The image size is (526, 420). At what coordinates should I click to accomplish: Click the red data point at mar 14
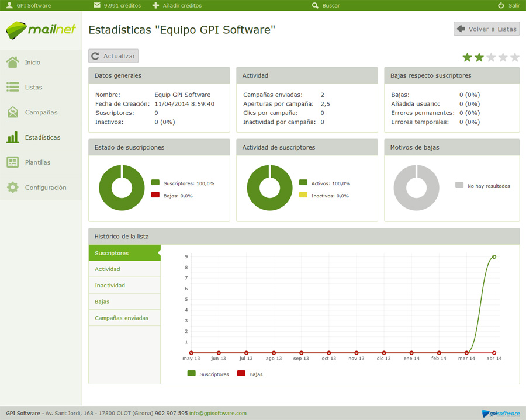point(466,353)
